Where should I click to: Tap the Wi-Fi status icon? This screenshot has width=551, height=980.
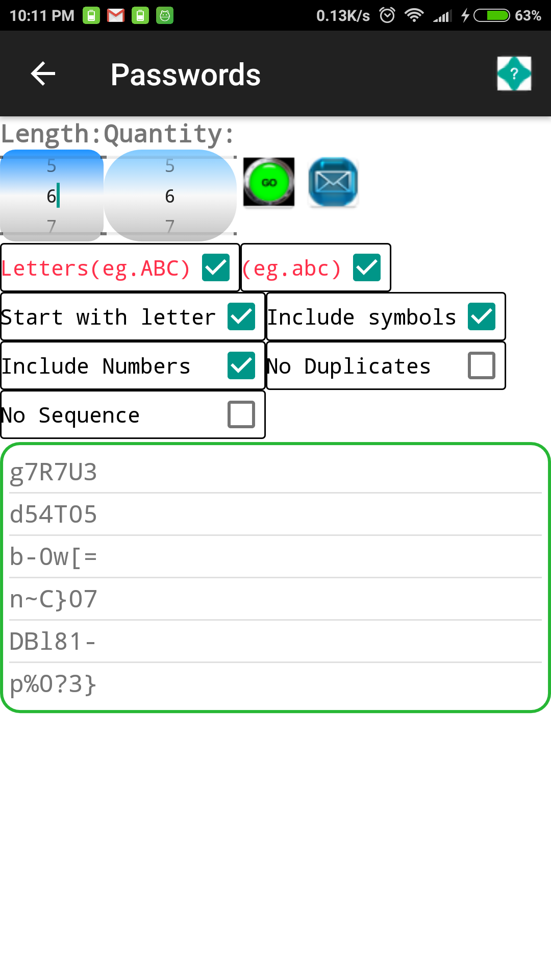[414, 15]
